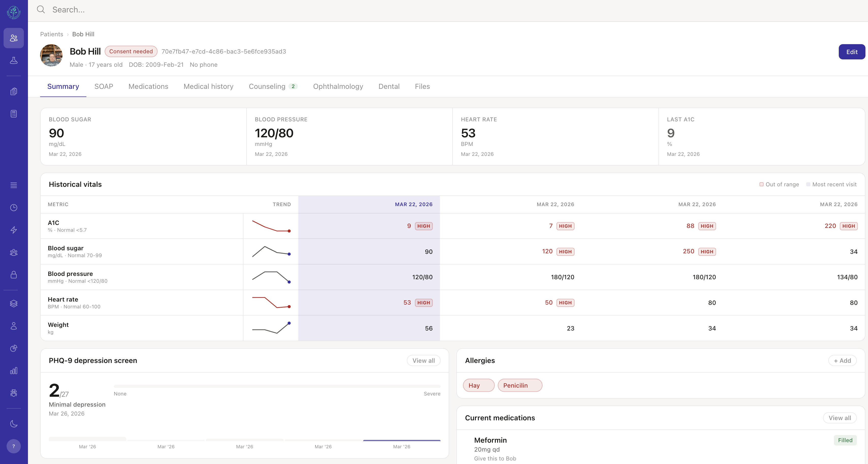Open View all for PHQ-9 depression screen

point(423,360)
